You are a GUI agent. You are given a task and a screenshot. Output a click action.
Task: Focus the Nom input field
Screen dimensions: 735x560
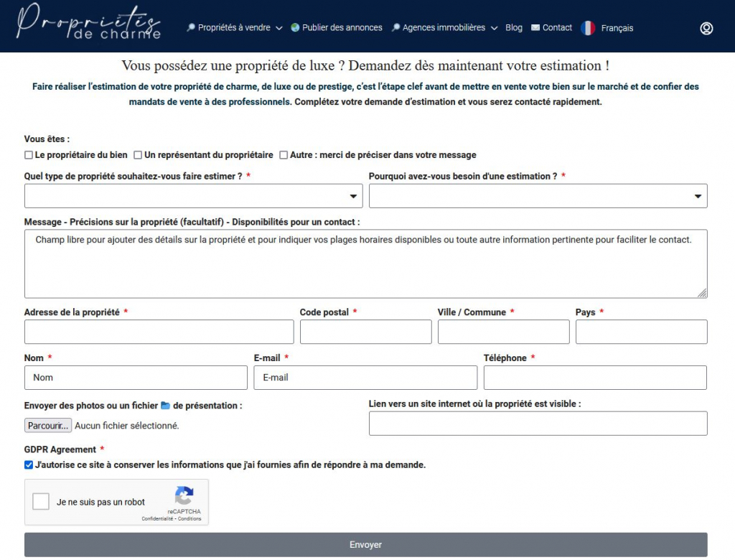[136, 378]
